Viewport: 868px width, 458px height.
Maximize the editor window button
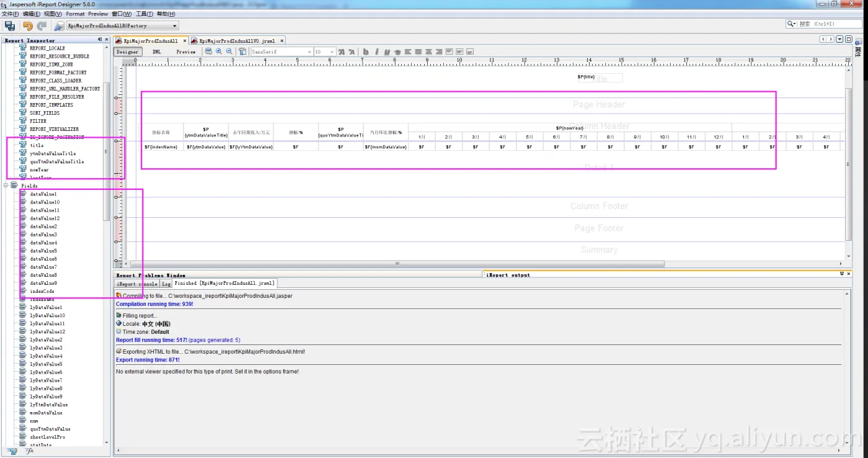click(848, 39)
